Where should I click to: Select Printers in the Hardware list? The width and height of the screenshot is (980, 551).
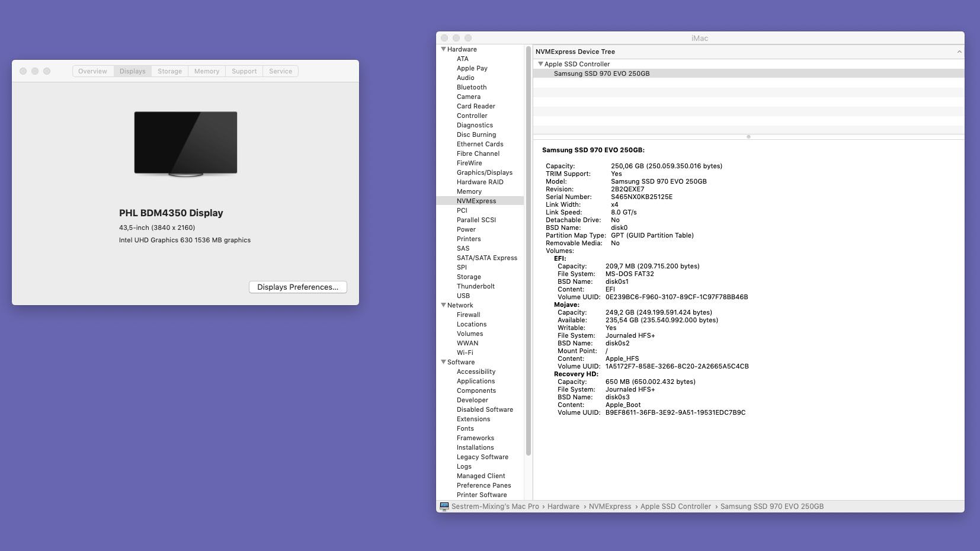point(469,239)
